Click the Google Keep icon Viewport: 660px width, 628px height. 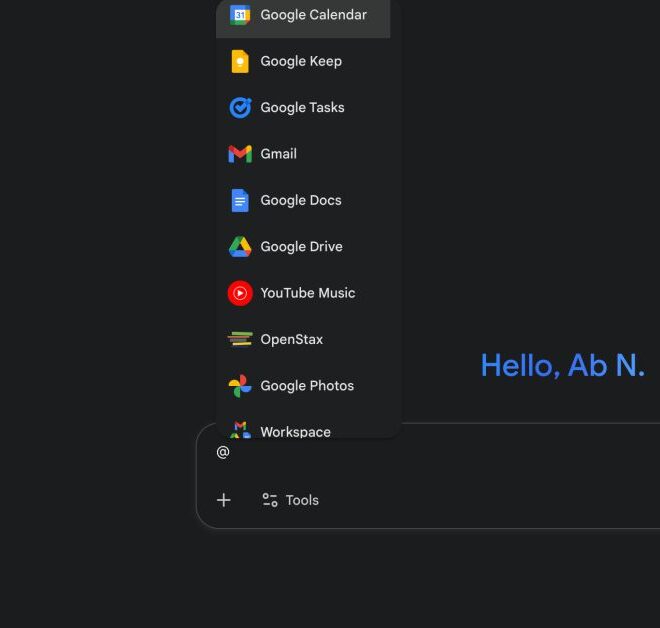240,61
